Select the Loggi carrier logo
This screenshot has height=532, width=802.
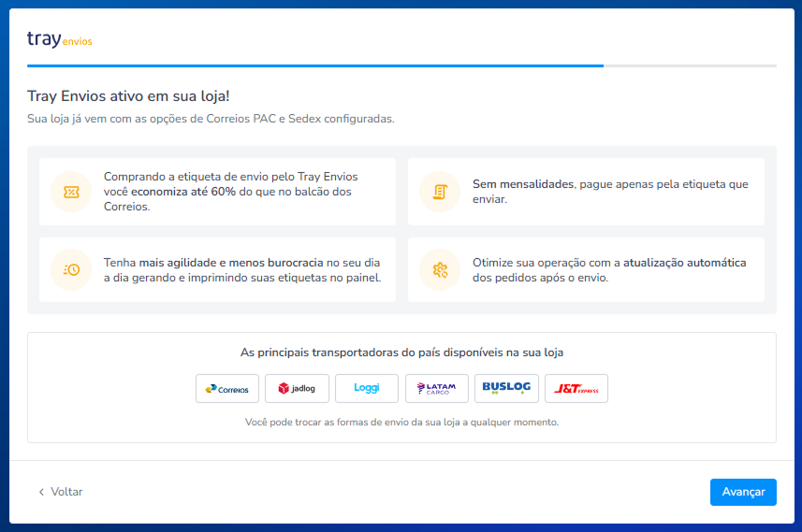tap(367, 388)
